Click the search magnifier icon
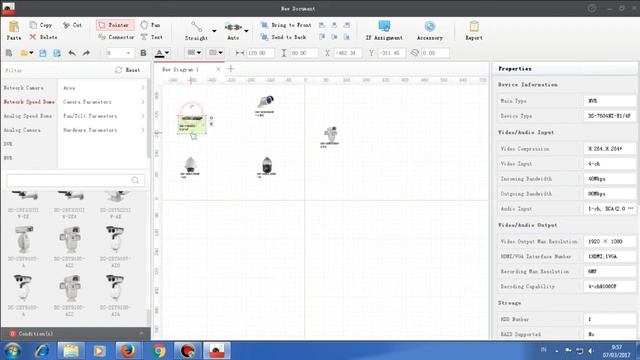The height and width of the screenshot is (360, 640). [x=136, y=180]
